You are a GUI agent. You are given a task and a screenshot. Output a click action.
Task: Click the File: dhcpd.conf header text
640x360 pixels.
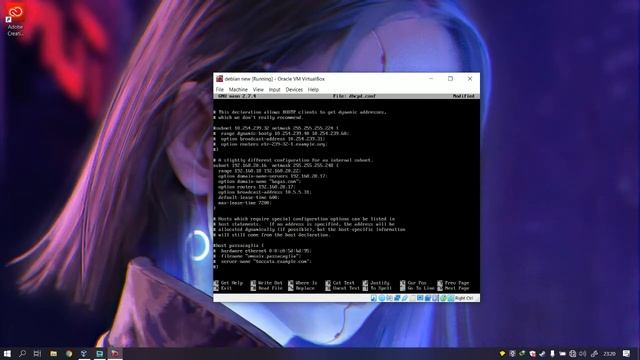tap(354, 96)
